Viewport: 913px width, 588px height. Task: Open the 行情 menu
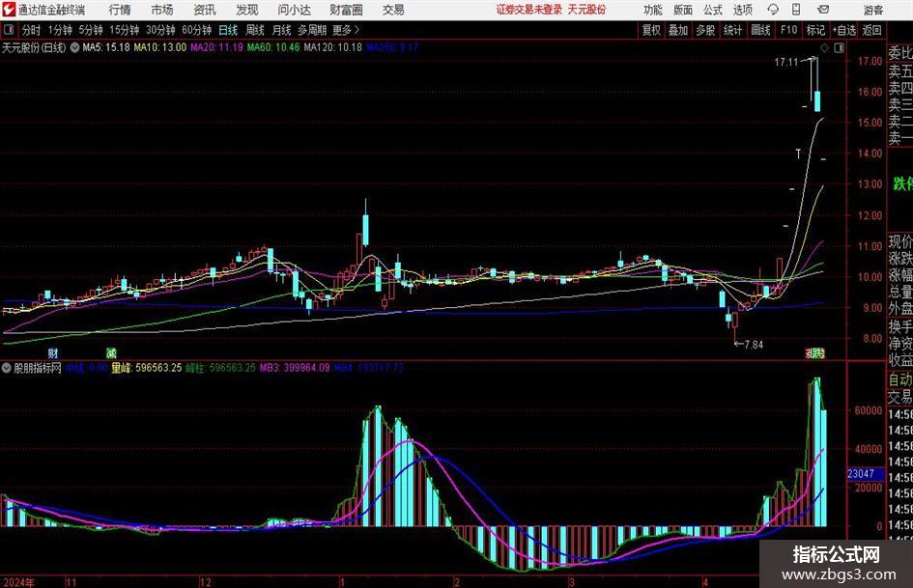(120, 10)
